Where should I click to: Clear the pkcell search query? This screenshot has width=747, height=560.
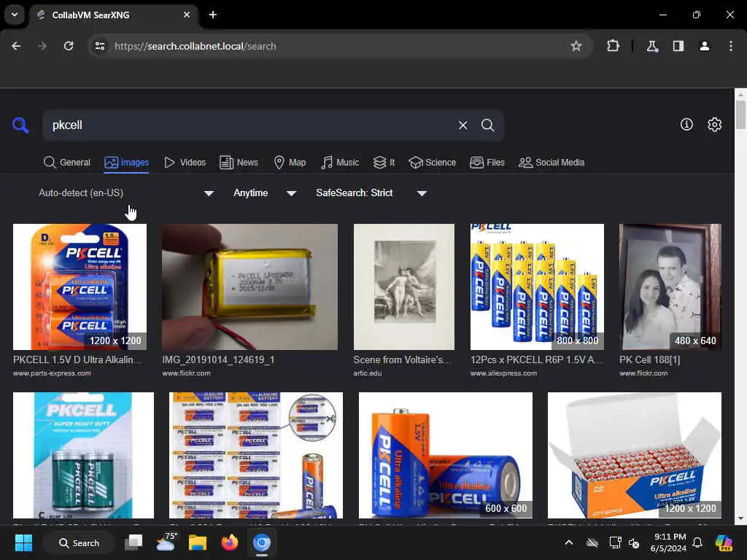coord(462,125)
